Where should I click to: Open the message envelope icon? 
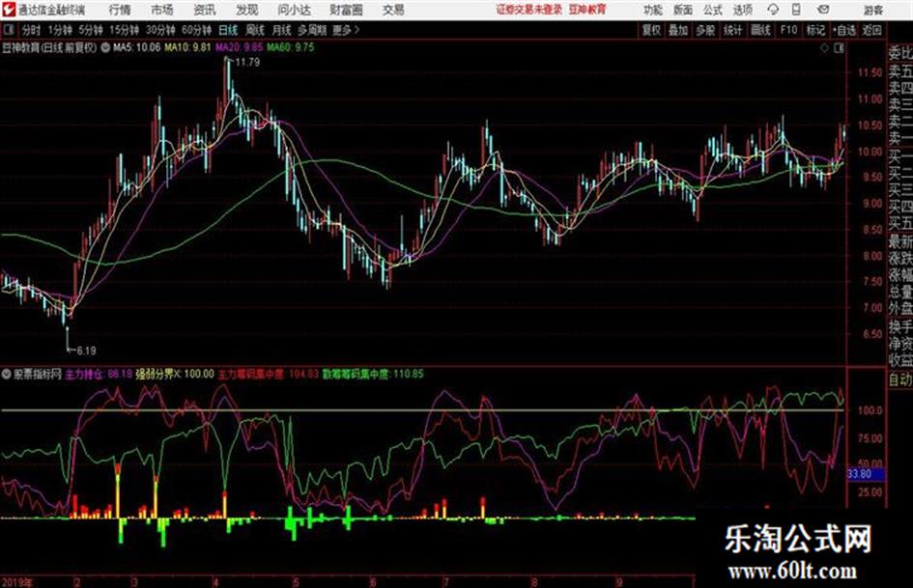[x=823, y=10]
